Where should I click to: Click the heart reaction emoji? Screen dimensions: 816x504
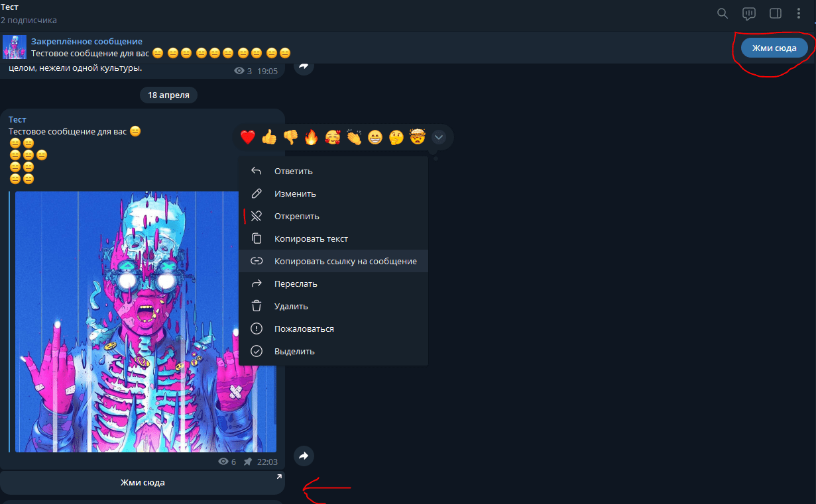coord(248,137)
